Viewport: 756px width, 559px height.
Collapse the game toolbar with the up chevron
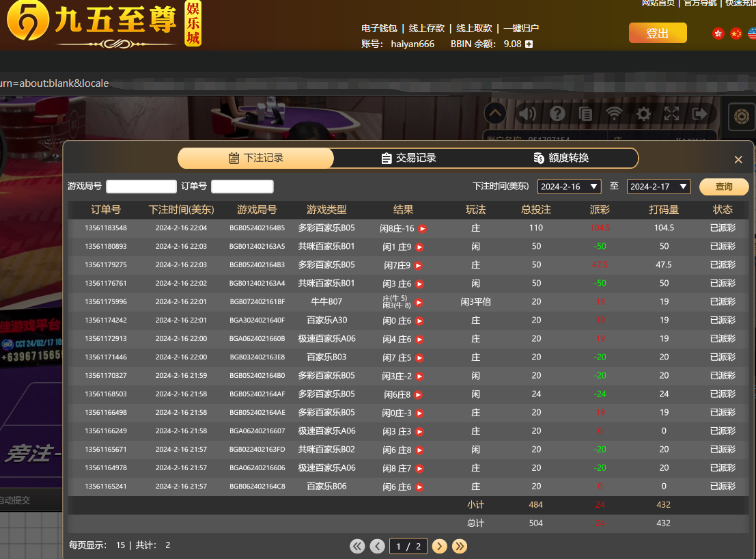[x=495, y=114]
